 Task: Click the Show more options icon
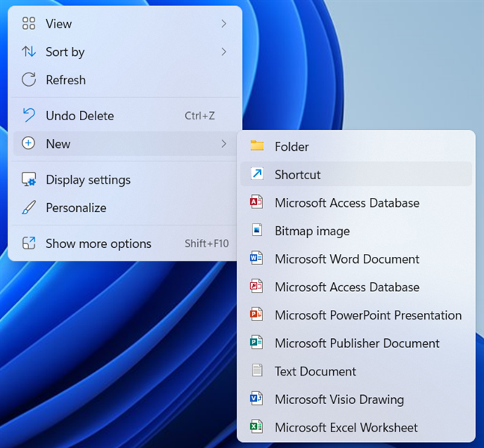click(28, 243)
